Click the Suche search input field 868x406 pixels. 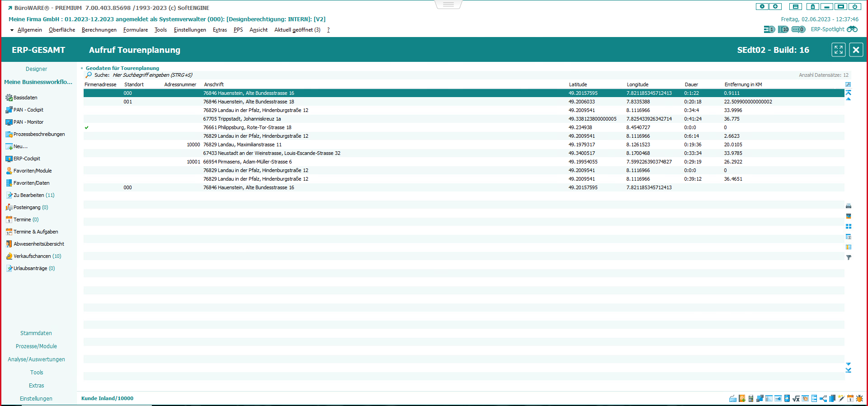coord(152,75)
